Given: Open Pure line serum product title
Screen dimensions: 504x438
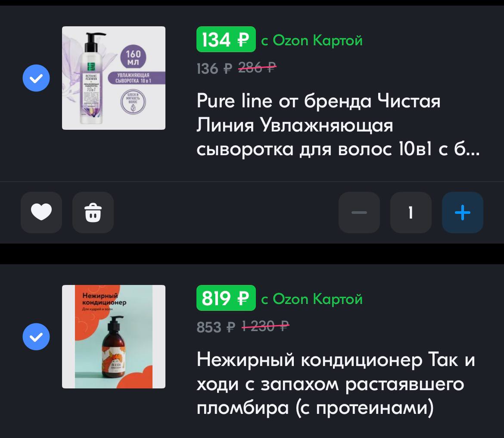Looking at the screenshot, I should (337, 125).
